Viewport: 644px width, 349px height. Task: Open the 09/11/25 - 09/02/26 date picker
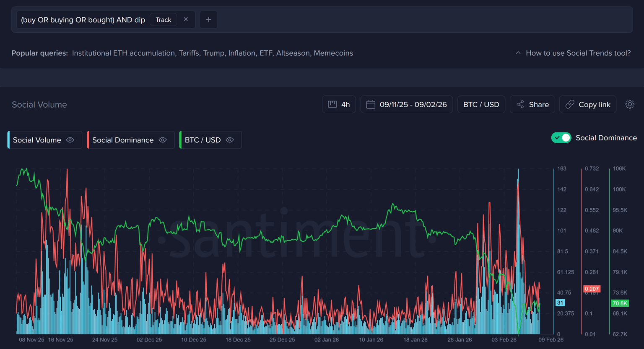tap(413, 104)
